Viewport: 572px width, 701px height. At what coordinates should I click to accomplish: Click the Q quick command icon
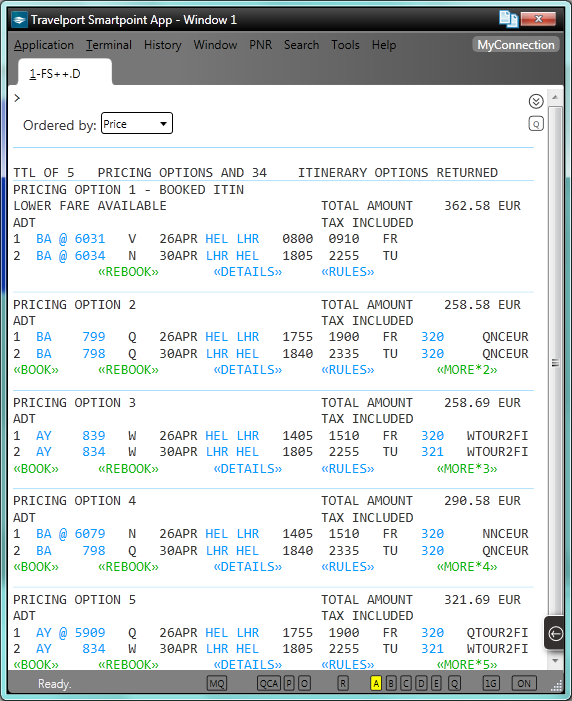[536, 124]
